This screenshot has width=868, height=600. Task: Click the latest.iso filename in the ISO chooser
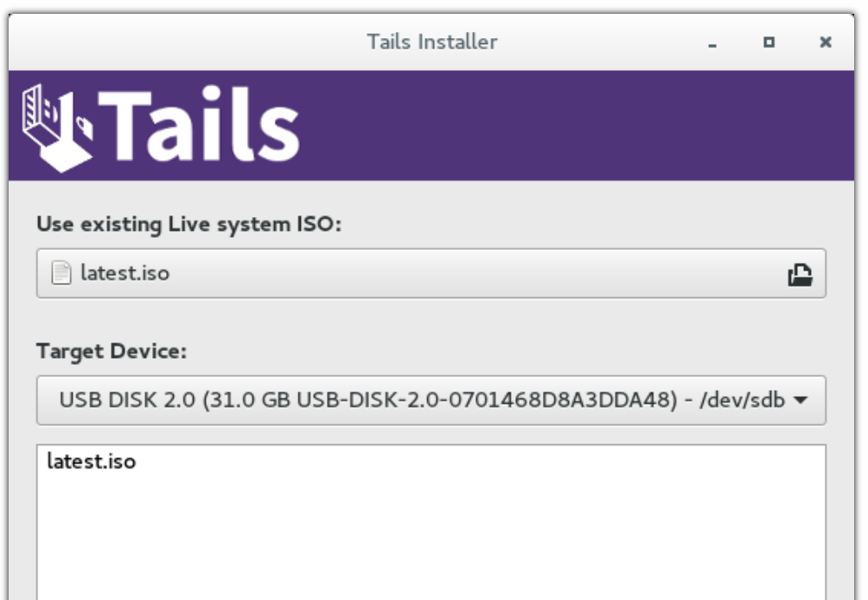[x=125, y=273]
